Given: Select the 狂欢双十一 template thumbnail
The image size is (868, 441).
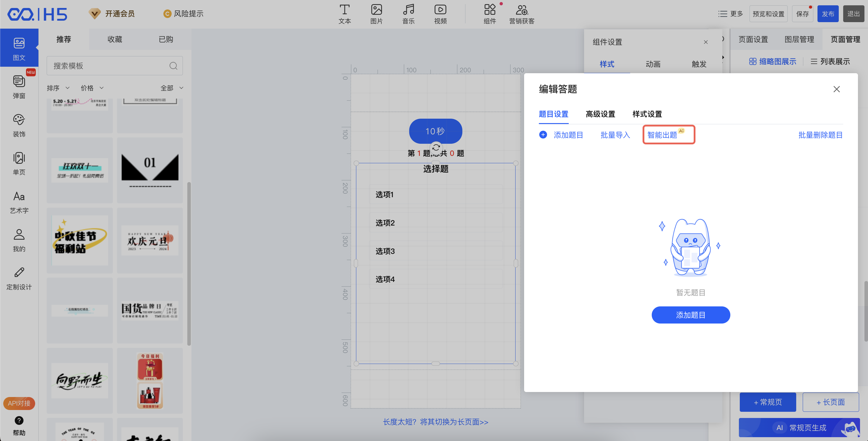Looking at the screenshot, I should [79, 170].
